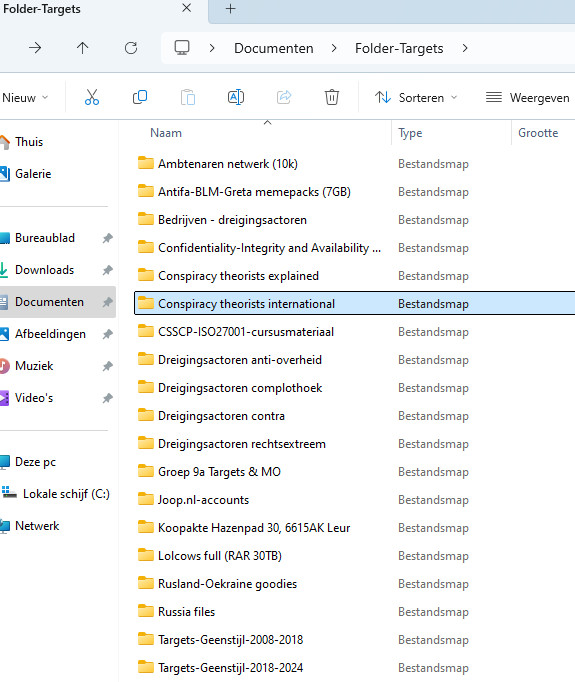
Task: Select Downloads in the sidebar
Action: click(44, 270)
